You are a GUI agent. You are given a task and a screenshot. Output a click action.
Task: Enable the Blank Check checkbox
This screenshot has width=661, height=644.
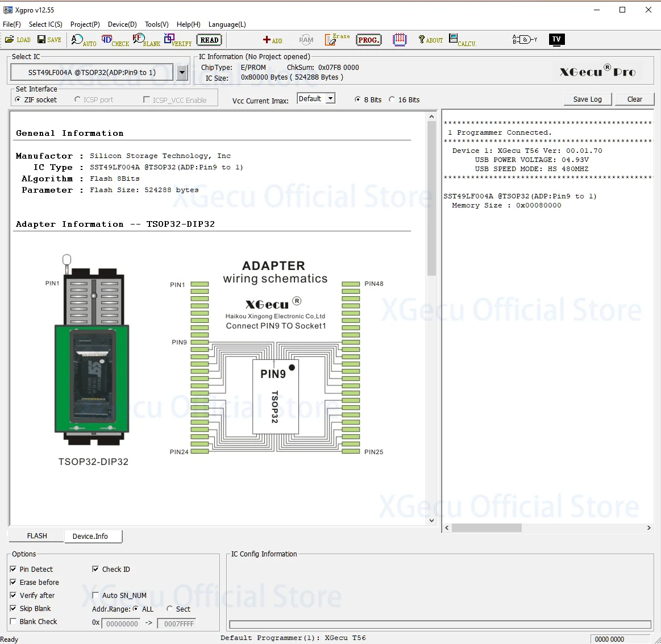[13, 622]
